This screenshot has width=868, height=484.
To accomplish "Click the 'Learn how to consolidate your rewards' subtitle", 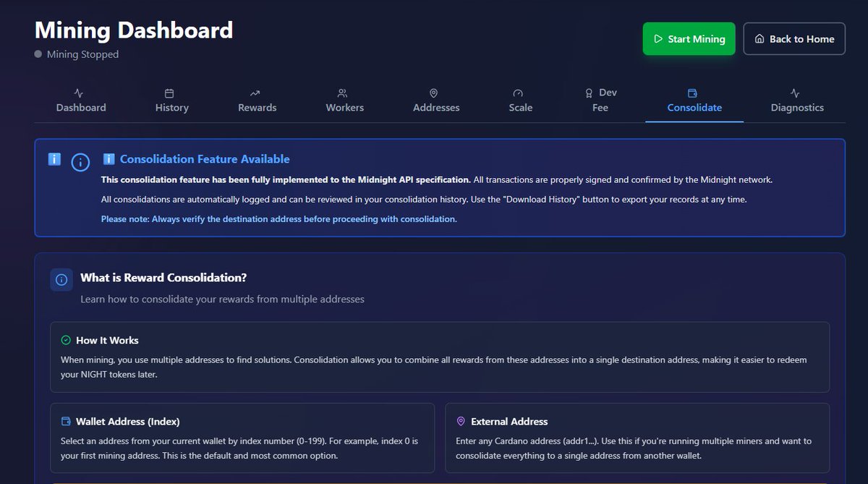I will pos(222,299).
